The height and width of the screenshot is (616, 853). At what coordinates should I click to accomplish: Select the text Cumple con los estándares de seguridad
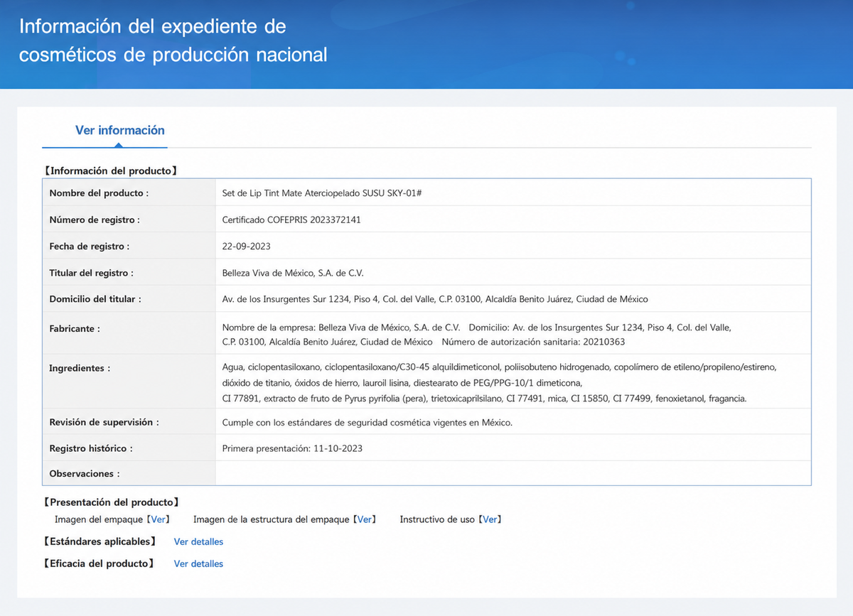click(x=368, y=422)
